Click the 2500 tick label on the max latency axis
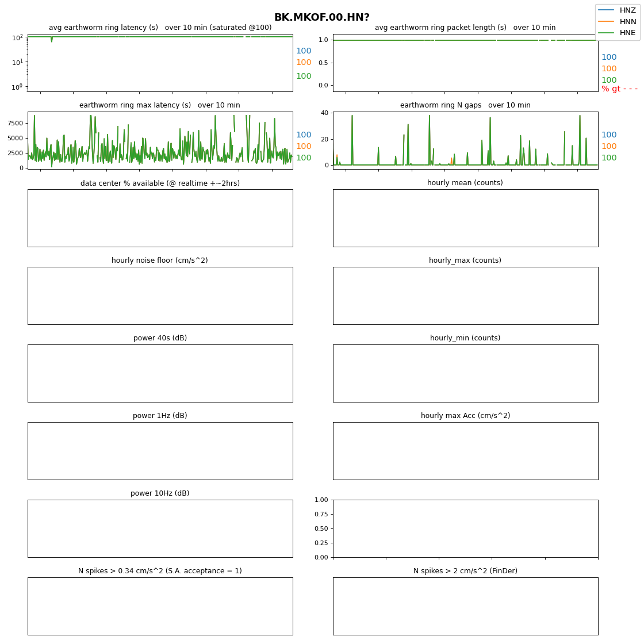 coord(15,153)
